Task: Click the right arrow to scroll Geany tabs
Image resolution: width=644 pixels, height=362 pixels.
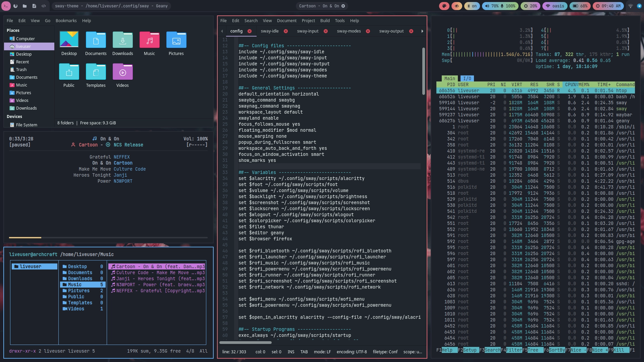Action: [422, 31]
